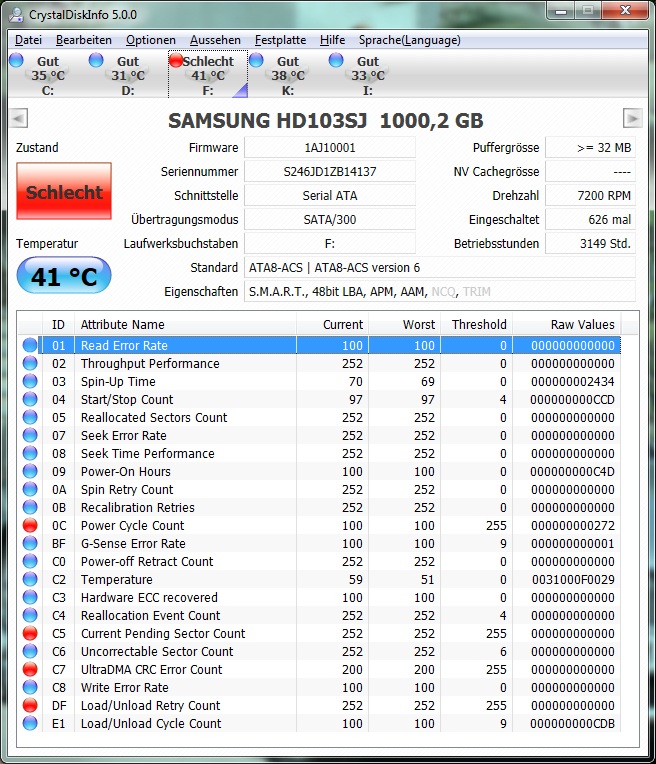The width and height of the screenshot is (656, 764).
Task: Click the Schnittstelle field Serial ATA
Action: coord(330,195)
